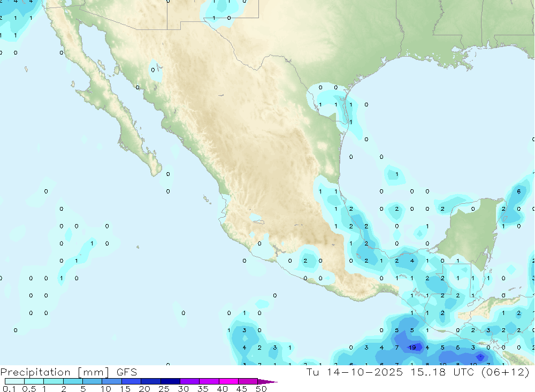
Task: Click the "45" legend scale label
Action: coord(242,389)
